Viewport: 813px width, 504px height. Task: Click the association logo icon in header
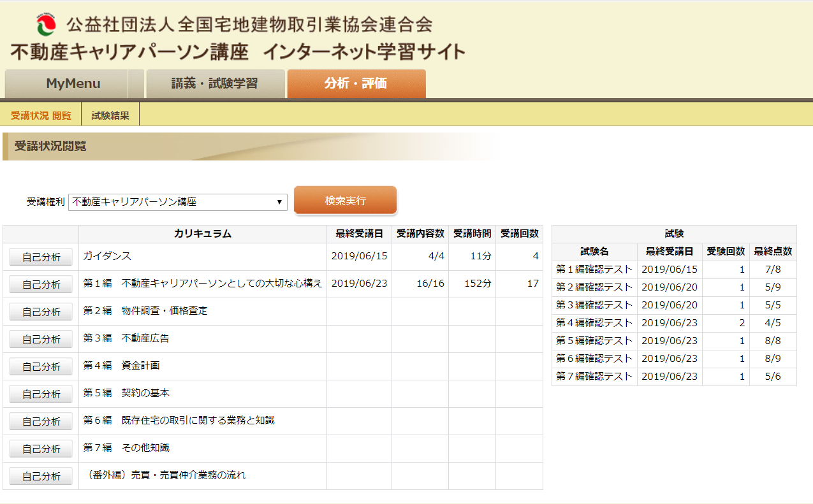click(x=47, y=24)
